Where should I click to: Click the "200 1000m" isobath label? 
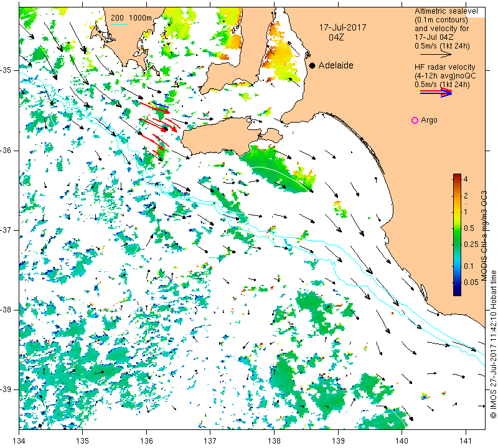pos(131,18)
